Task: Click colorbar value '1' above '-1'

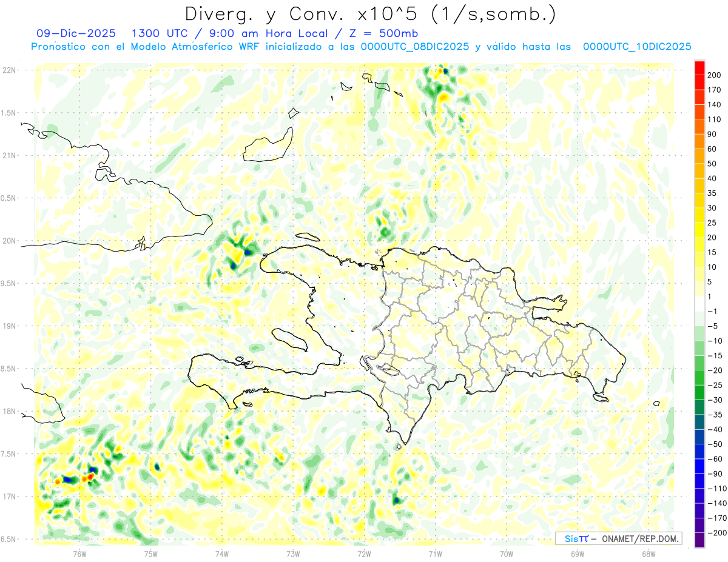Action: 710,297
